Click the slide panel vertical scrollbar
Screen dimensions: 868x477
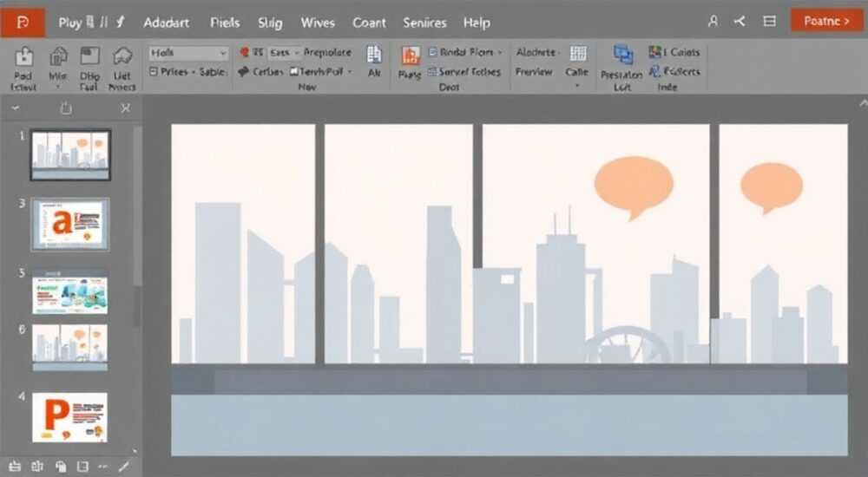click(x=137, y=205)
